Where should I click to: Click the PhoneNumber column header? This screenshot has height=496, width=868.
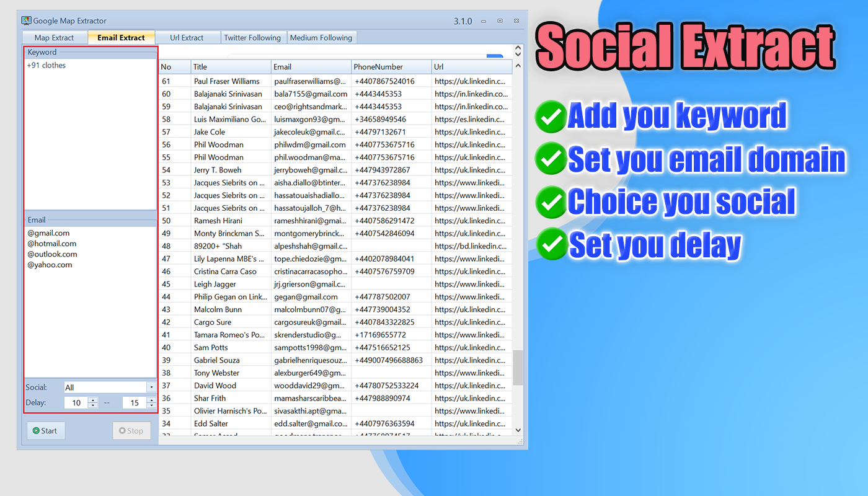378,67
